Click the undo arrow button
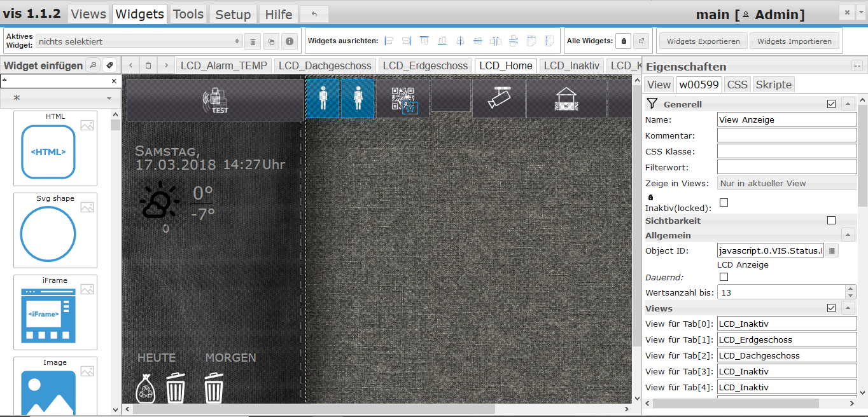The image size is (868, 417). 314,14
